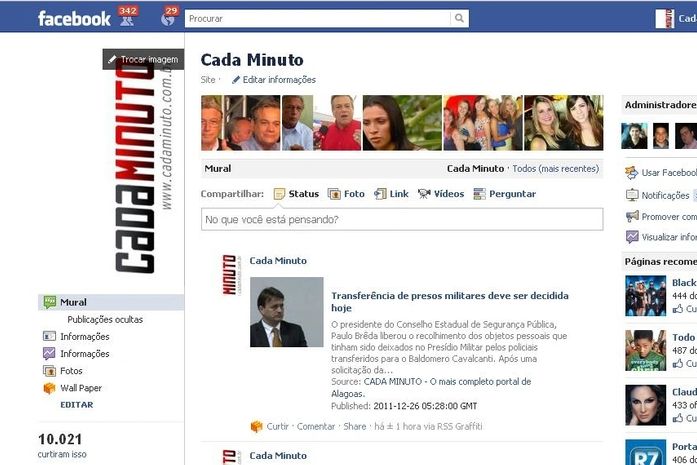
Task: Like the recommended page Black
Action: pyautogui.click(x=684, y=309)
